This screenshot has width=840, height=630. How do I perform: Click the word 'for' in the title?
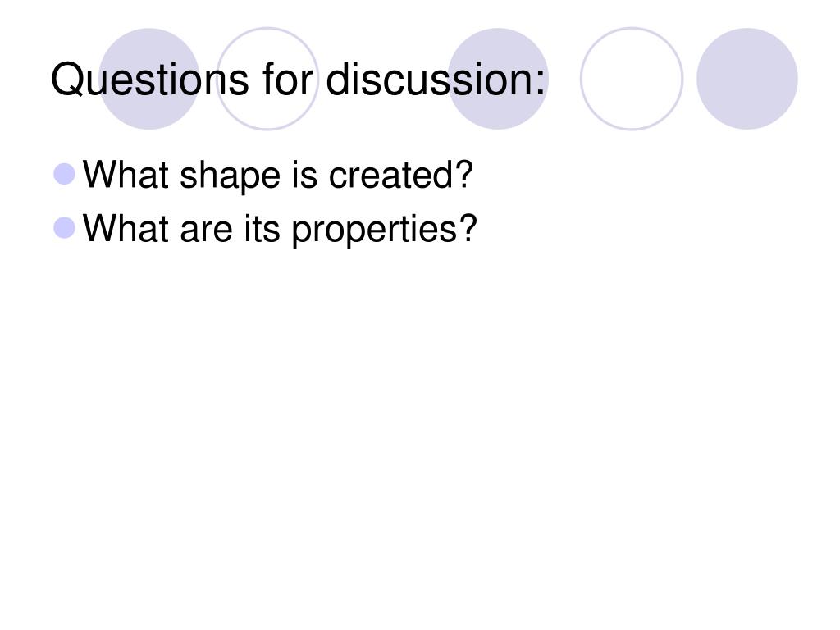coord(288,79)
